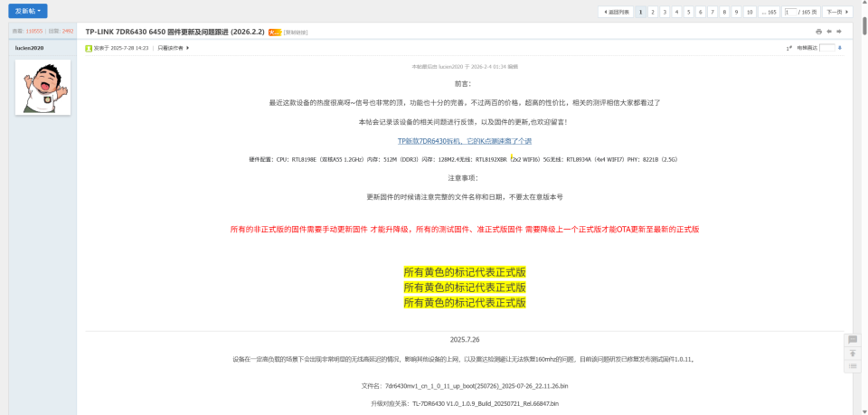Click the red non-official firmware warning text
Image resolution: width=868 pixels, height=415 pixels.
coord(465,229)
